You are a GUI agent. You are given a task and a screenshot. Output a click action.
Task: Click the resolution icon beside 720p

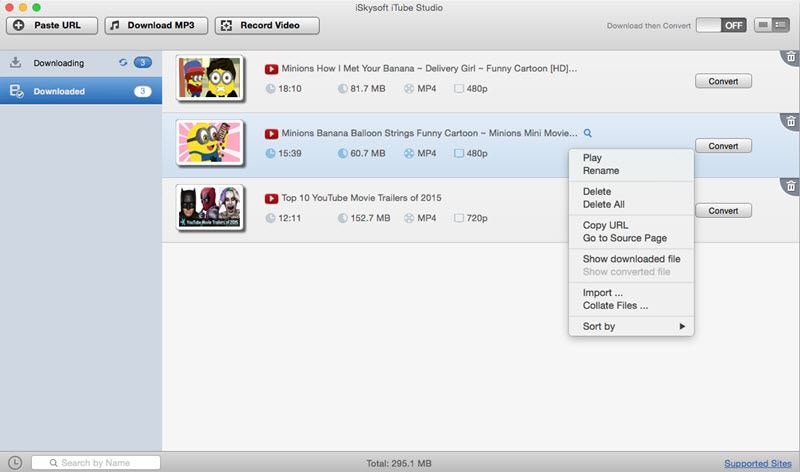pyautogui.click(x=459, y=218)
